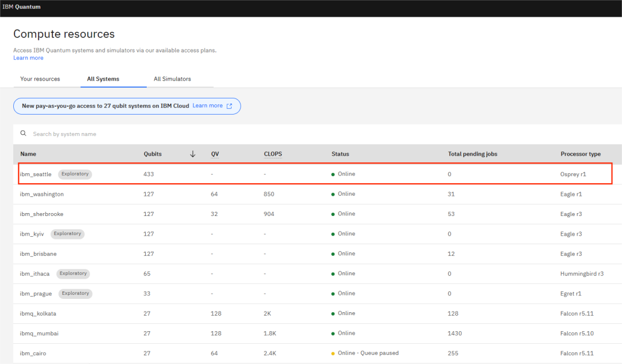Screen dimensions: 622x364
Task: Select the ibmq_mumbai system name
Action: tap(39, 333)
